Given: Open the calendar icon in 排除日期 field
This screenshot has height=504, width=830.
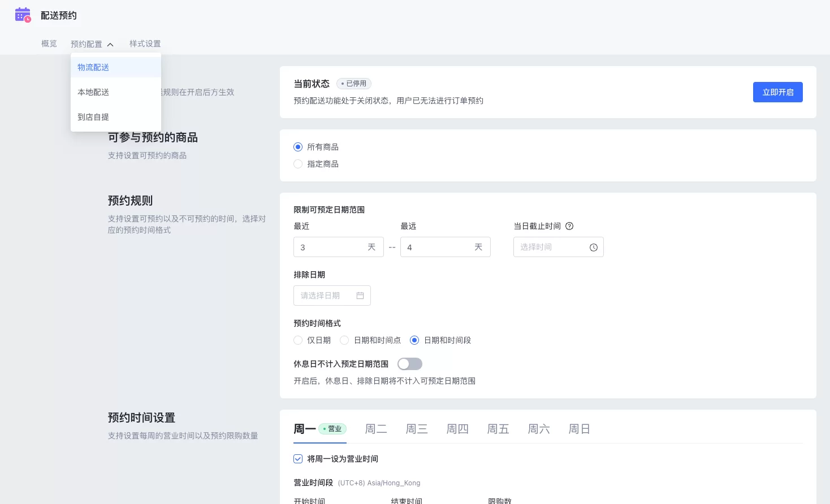Looking at the screenshot, I should point(360,295).
